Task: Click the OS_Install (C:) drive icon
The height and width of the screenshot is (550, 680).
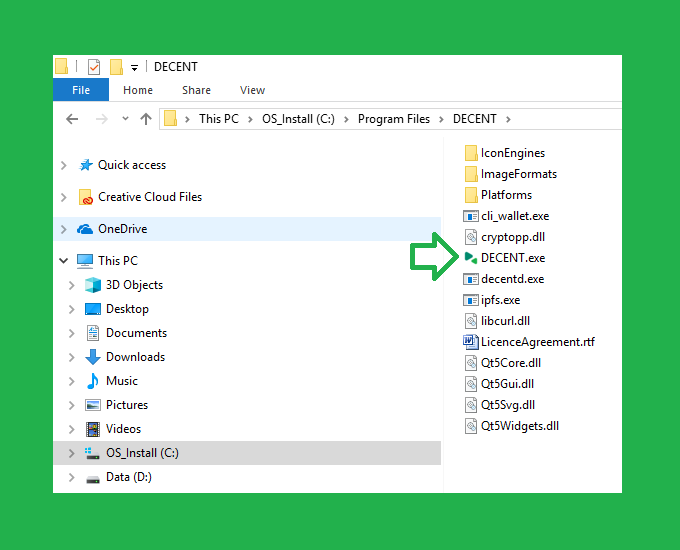Action: point(92,453)
